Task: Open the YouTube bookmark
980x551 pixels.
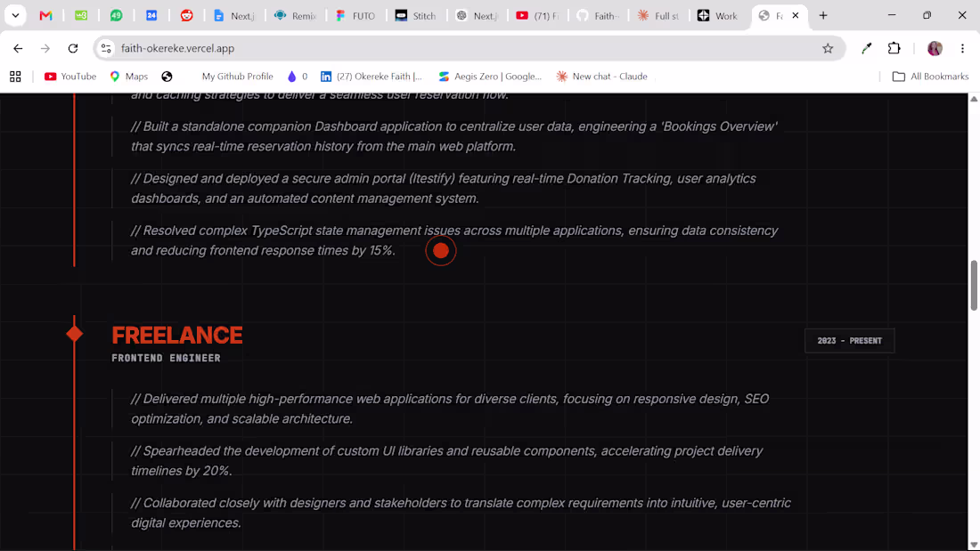Action: pyautogui.click(x=70, y=77)
